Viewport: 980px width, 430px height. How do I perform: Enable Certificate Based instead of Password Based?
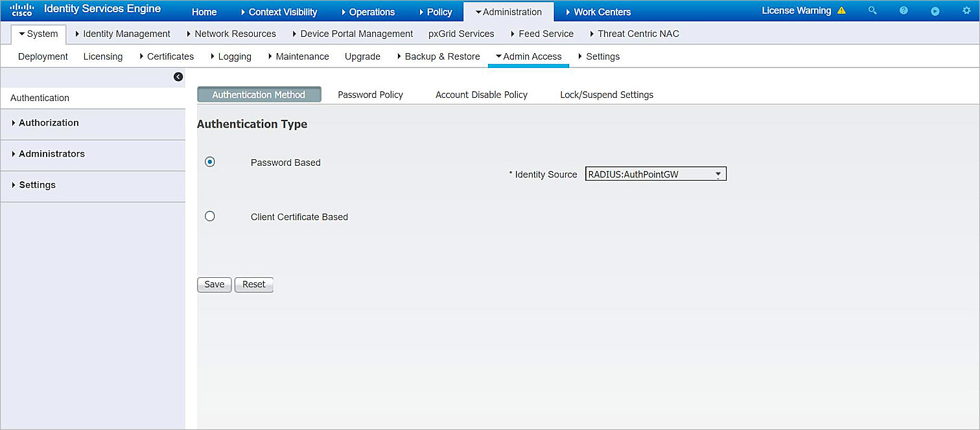point(209,216)
